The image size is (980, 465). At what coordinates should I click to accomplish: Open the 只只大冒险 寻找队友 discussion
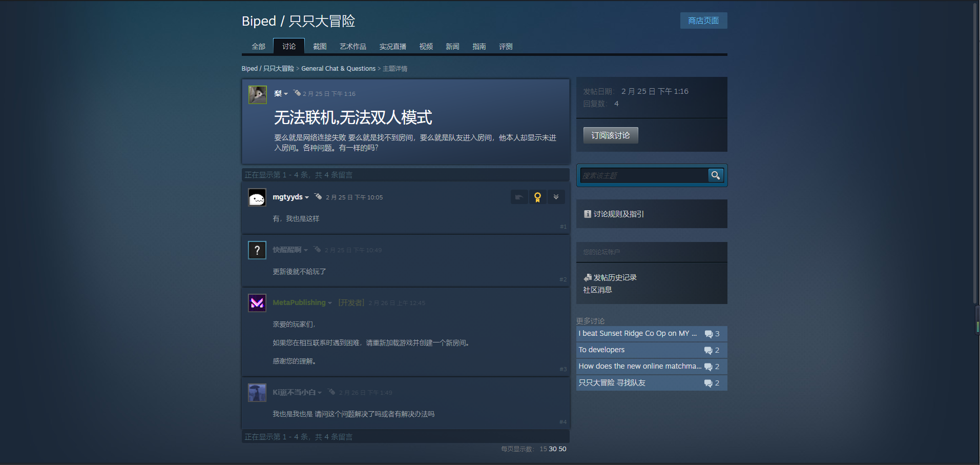[652, 383]
